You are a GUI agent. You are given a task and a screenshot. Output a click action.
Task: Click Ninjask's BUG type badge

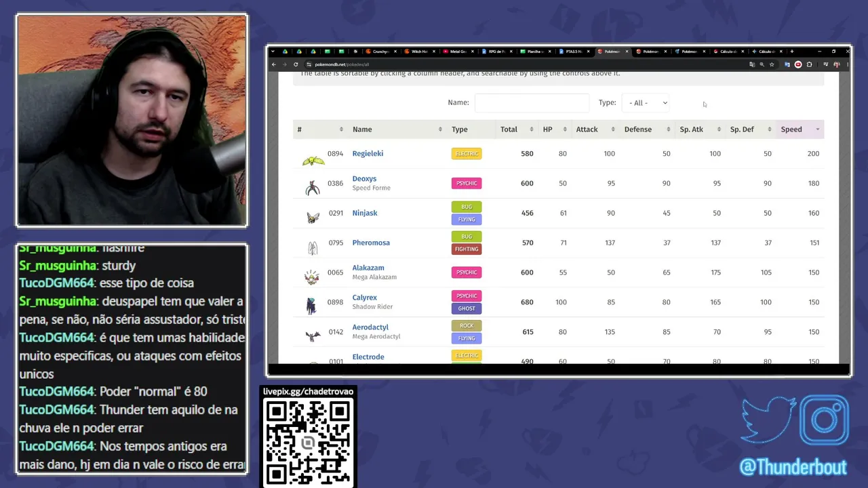pos(467,207)
